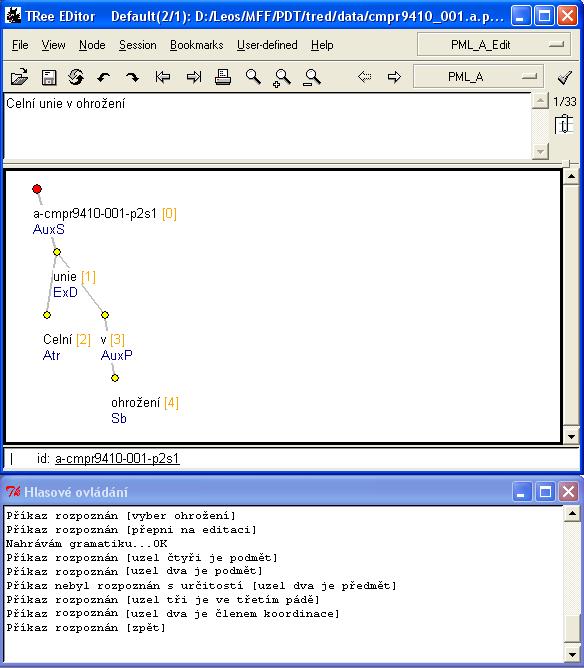The image size is (584, 668).
Task: Click the clipboard icon under 1/33 counter
Action: [x=564, y=124]
